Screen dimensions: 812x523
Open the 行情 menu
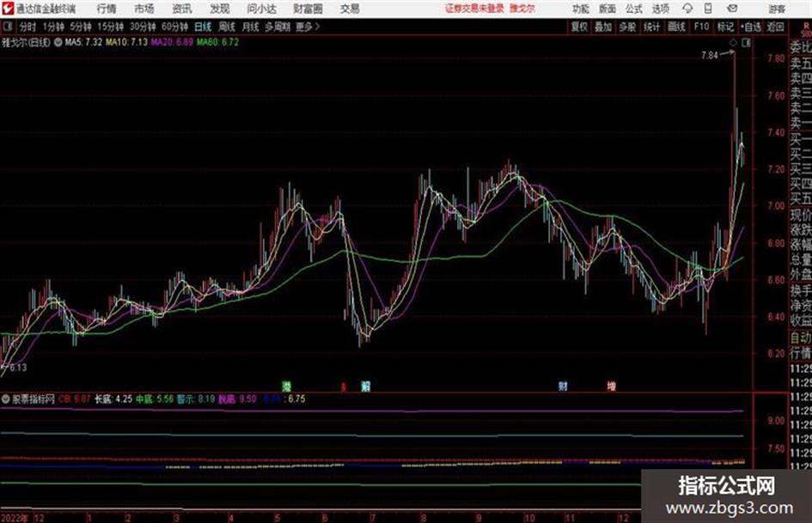tap(107, 9)
